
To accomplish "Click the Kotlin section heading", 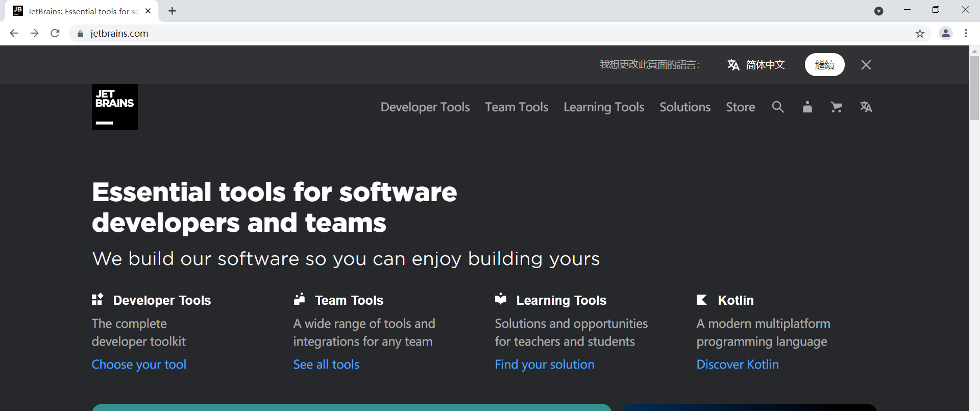I will click(x=736, y=300).
